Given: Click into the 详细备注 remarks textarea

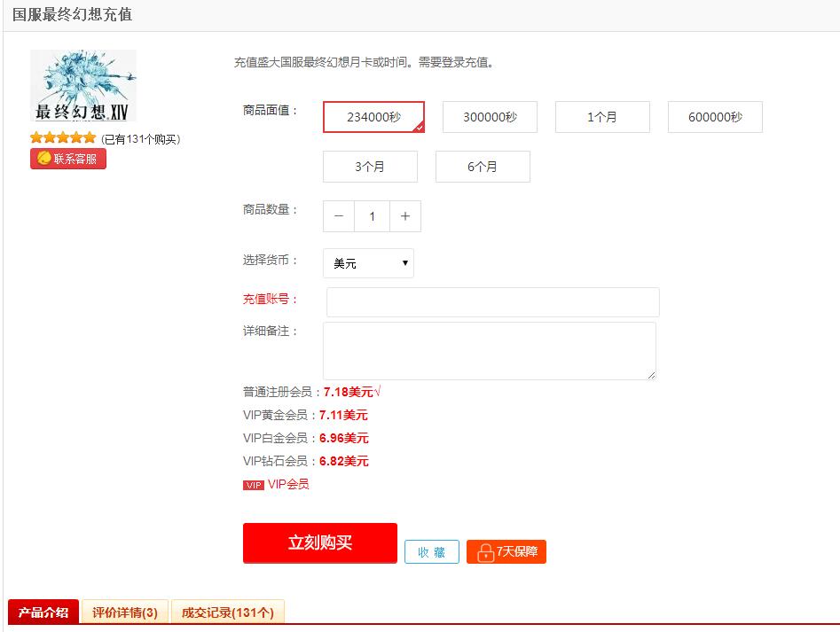Looking at the screenshot, I should pyautogui.click(x=490, y=351).
